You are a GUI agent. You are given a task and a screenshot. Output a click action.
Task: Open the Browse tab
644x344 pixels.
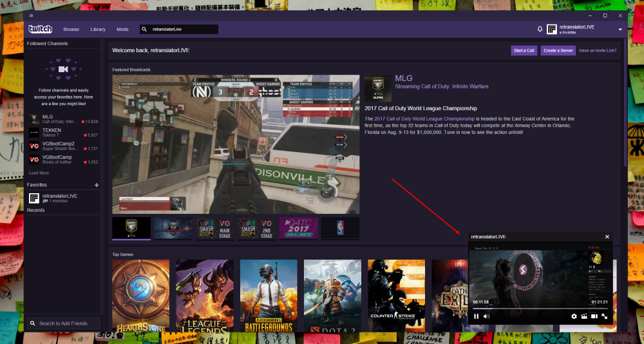[x=71, y=30]
